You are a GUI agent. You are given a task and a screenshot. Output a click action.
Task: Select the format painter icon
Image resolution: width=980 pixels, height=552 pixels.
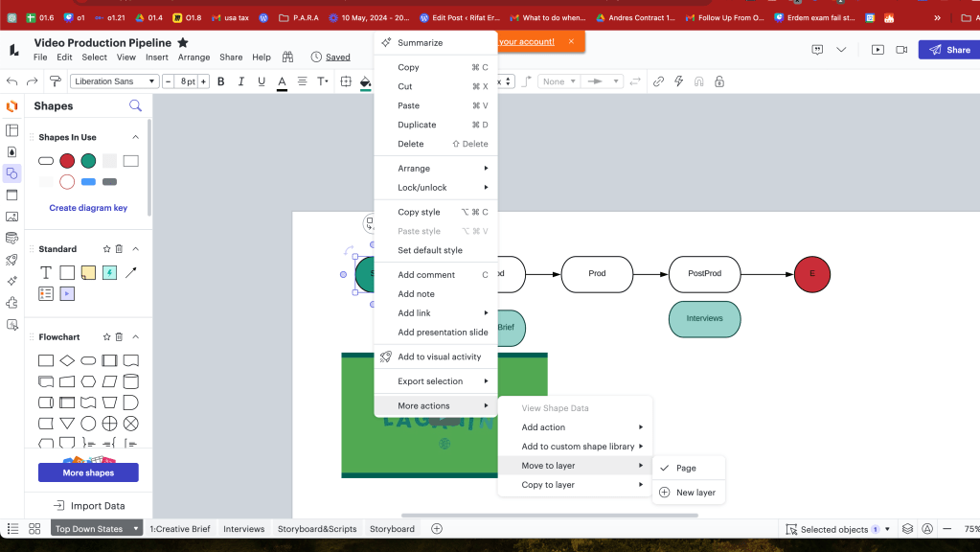click(55, 81)
